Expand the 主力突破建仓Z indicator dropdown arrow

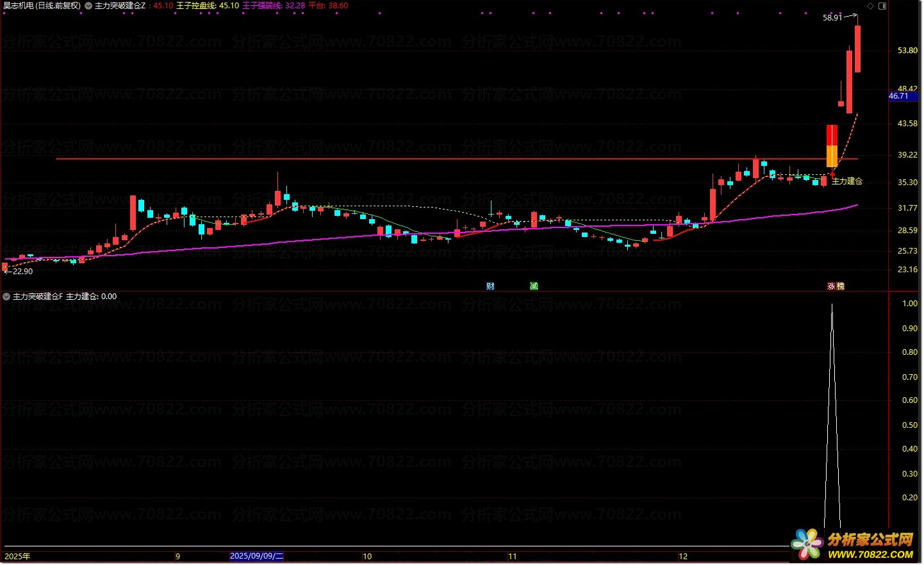point(88,6)
